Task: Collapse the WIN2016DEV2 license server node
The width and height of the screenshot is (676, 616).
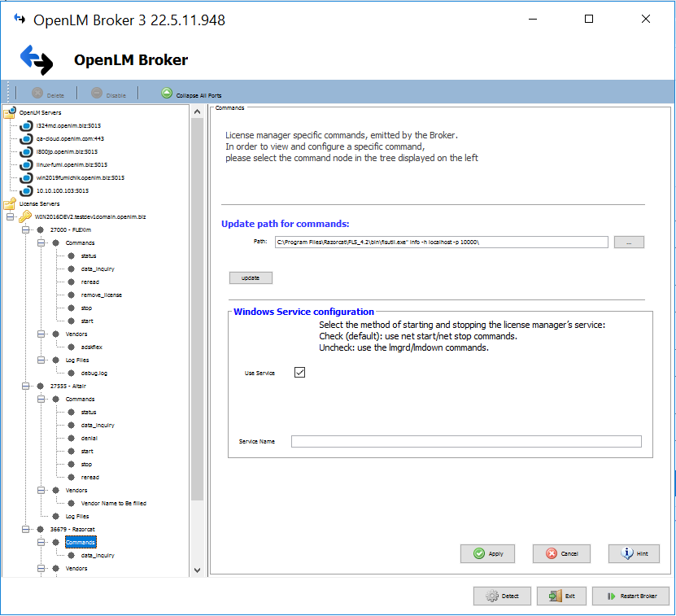Action: 10,216
